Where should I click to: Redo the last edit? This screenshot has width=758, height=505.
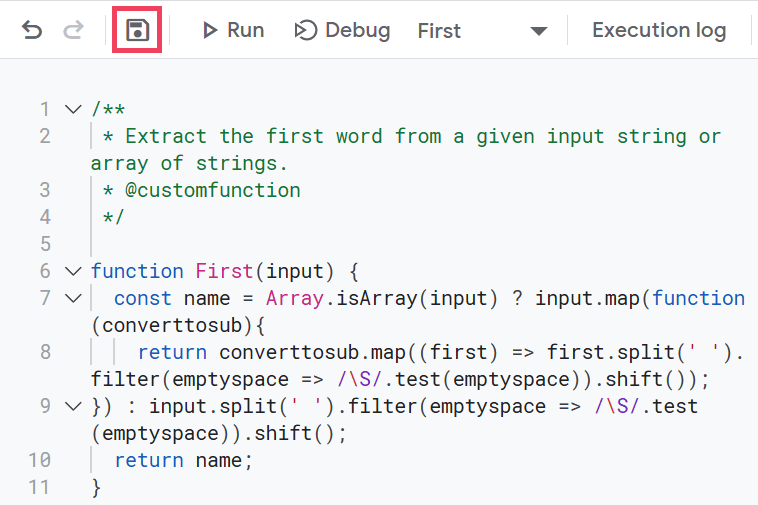(73, 30)
